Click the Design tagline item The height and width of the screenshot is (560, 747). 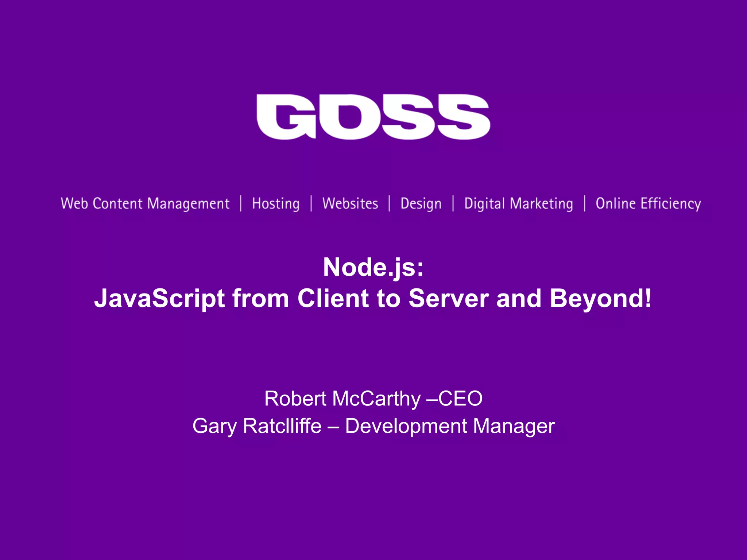[421, 203]
